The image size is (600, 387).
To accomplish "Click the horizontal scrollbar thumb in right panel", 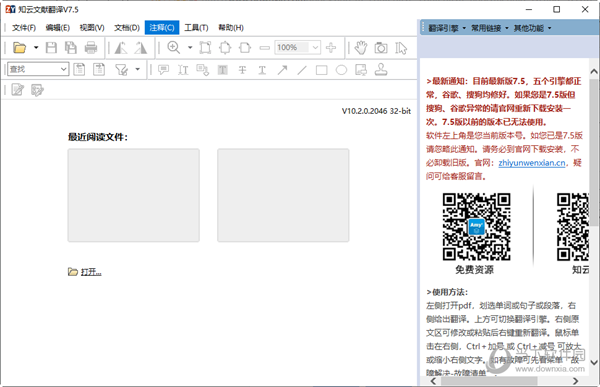I will click(x=489, y=381).
